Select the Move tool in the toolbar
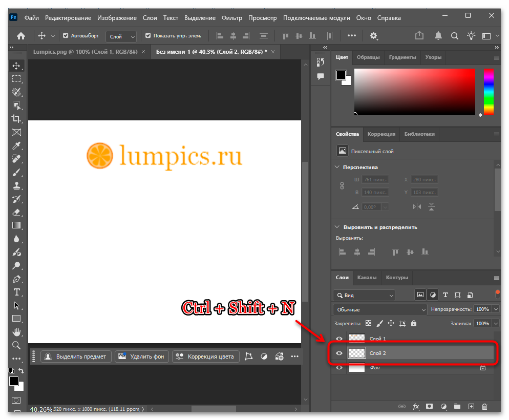Viewport: 509px width, 420px height. [x=16, y=66]
